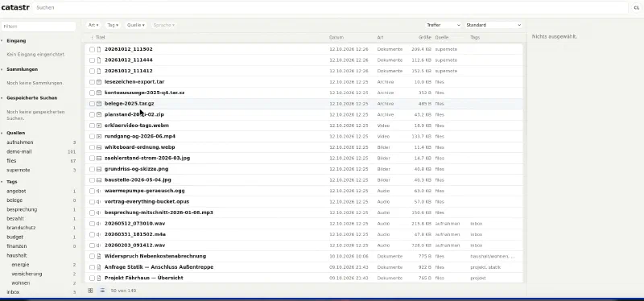This screenshot has width=644, height=301.
Task: Click the document icon of Projekt Fährhaus
Action: click(98, 278)
